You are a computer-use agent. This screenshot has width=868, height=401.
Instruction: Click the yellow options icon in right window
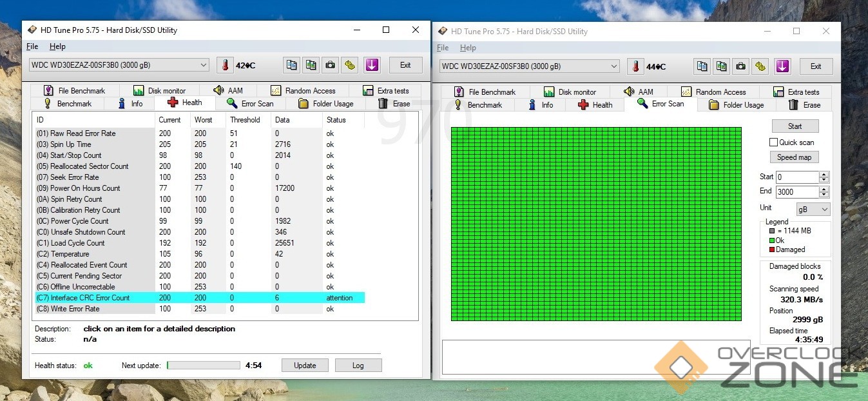[760, 66]
